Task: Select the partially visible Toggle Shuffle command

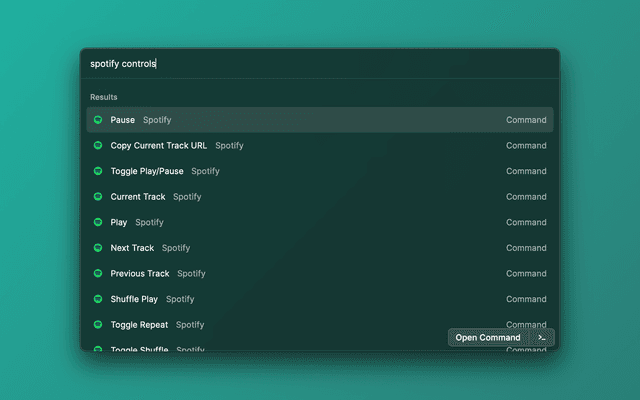Action: [x=139, y=348]
